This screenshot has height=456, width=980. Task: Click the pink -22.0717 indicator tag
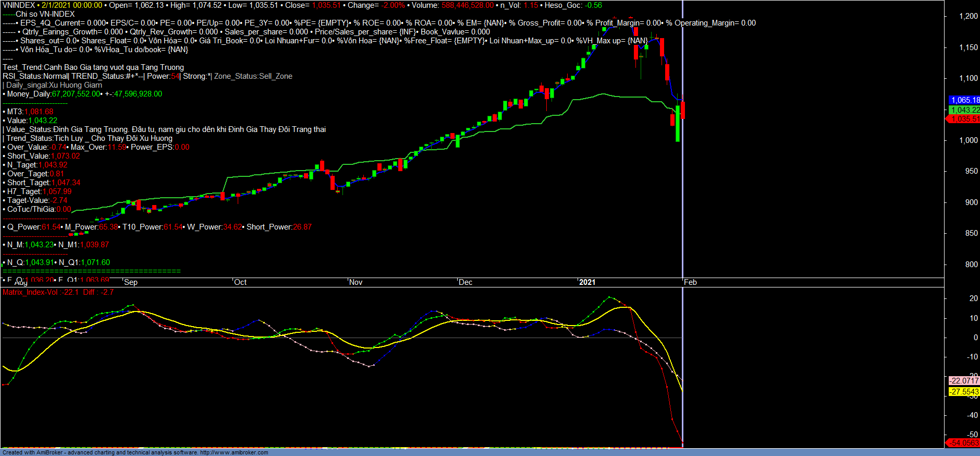pos(964,381)
